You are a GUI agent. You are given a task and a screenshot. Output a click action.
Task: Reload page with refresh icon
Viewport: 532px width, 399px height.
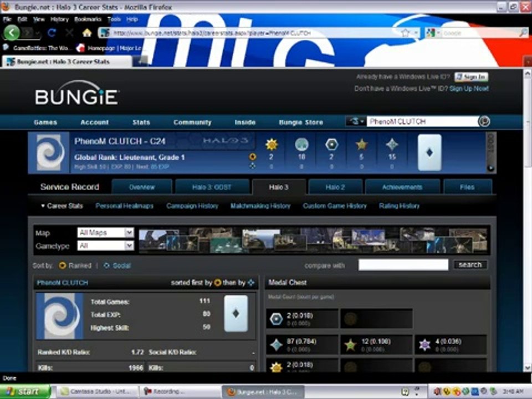point(52,33)
